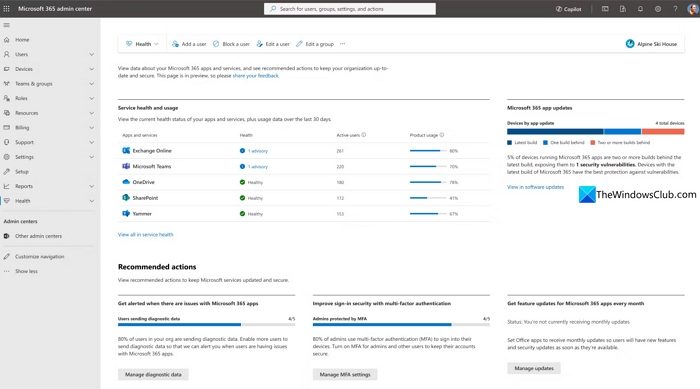Viewport: 700px width, 389px height.
Task: Click the SharePoint app icon
Action: point(126,197)
